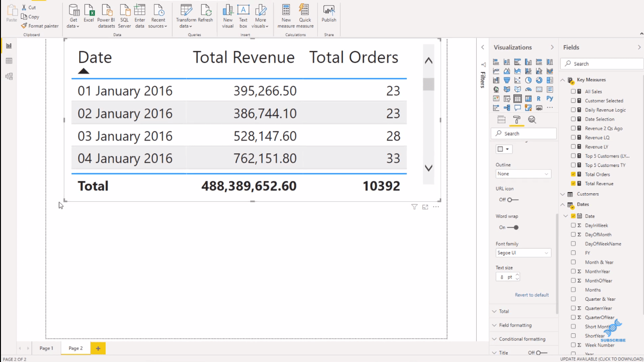Switch to the Data view icon

8,61
